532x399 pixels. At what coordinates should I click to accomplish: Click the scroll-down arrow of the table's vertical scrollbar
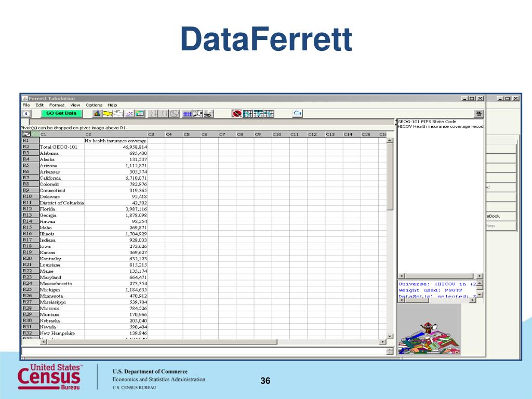click(390, 336)
